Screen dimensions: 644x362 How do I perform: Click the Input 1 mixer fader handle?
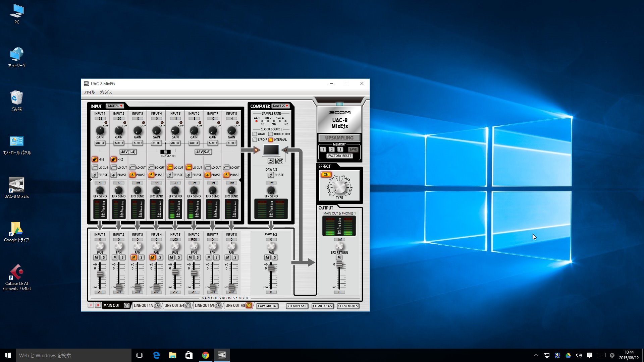[100, 274]
